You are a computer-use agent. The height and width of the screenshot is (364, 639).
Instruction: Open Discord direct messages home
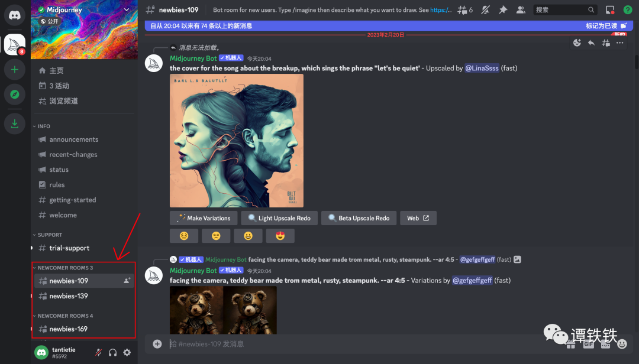point(15,15)
